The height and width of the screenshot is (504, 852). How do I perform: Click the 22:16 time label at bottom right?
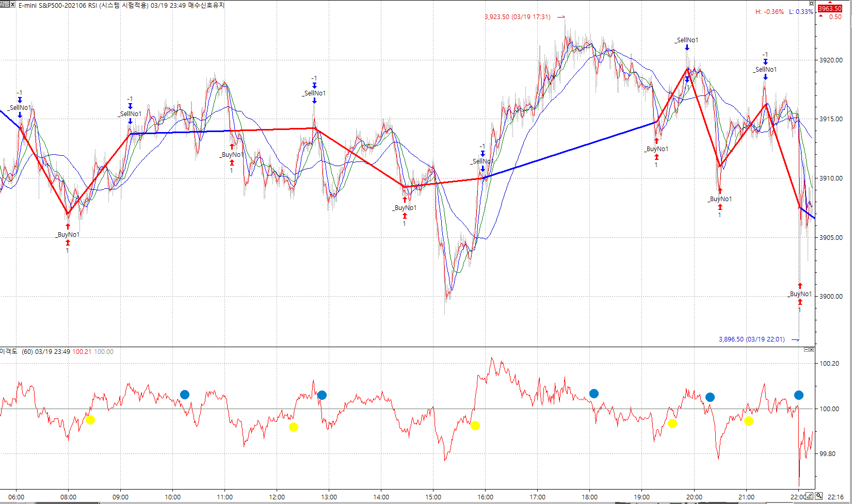click(x=835, y=497)
